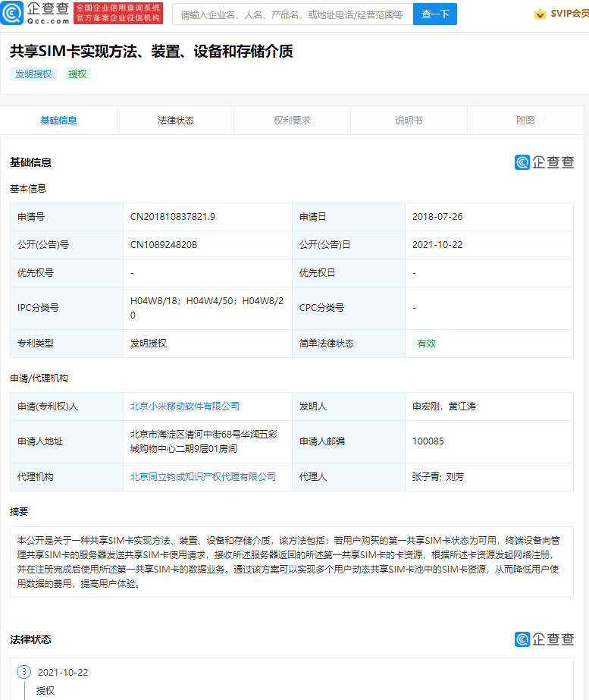Click postal code 100085
The width and height of the screenshot is (589, 700).
click(428, 441)
